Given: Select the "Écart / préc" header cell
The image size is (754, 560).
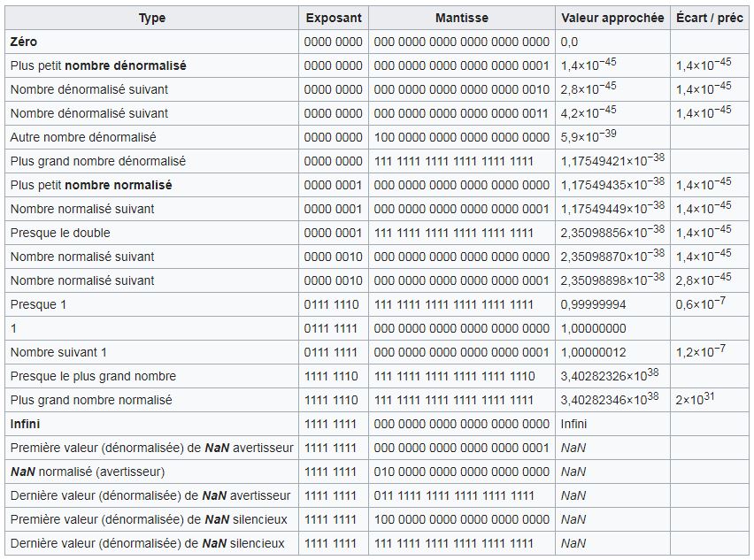Looking at the screenshot, I should pos(709,18).
